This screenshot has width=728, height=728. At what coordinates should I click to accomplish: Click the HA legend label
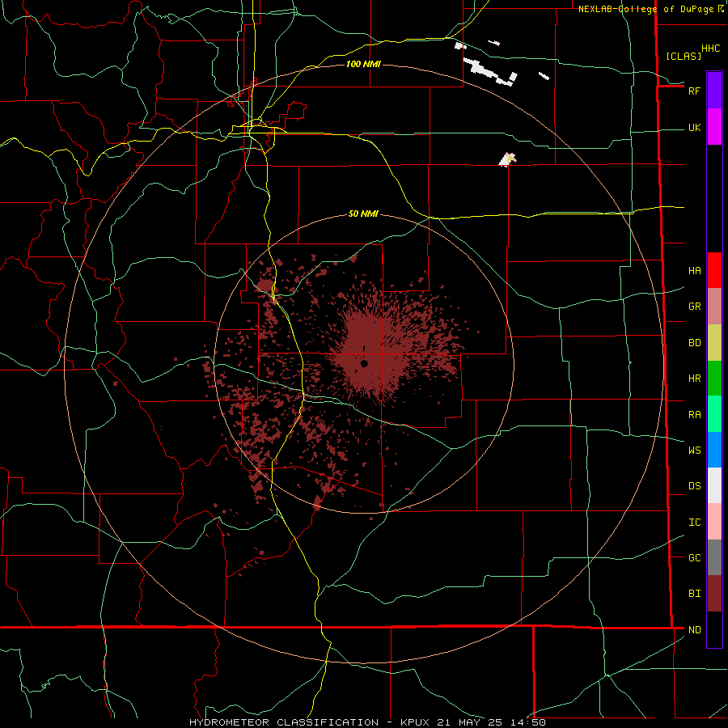point(694,271)
